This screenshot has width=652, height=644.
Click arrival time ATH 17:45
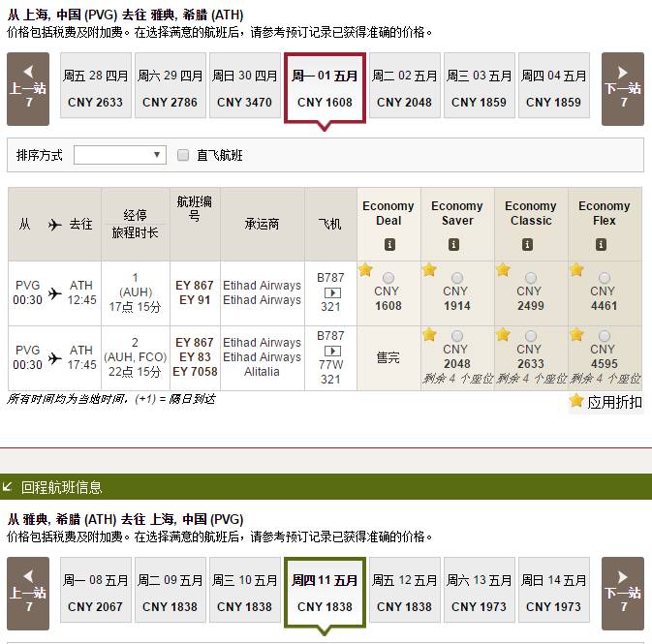click(x=81, y=357)
